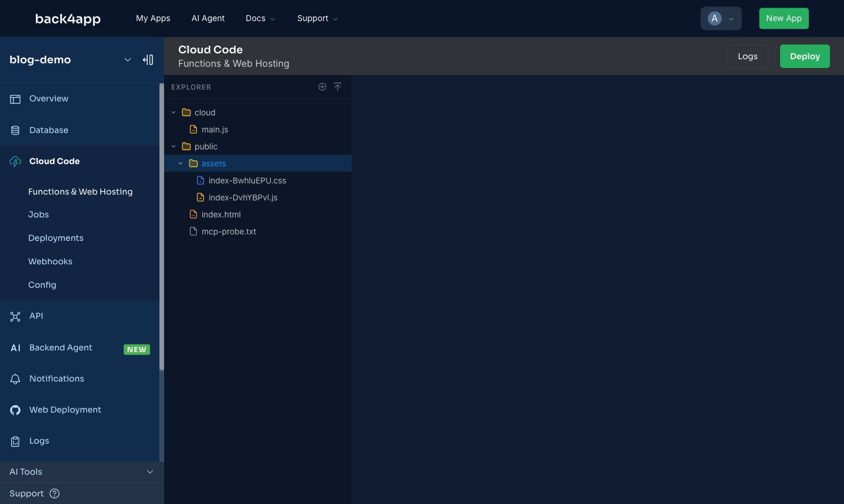Click the Logs clipboard icon in sidebar
Viewport: 844px width, 504px height.
click(x=15, y=441)
